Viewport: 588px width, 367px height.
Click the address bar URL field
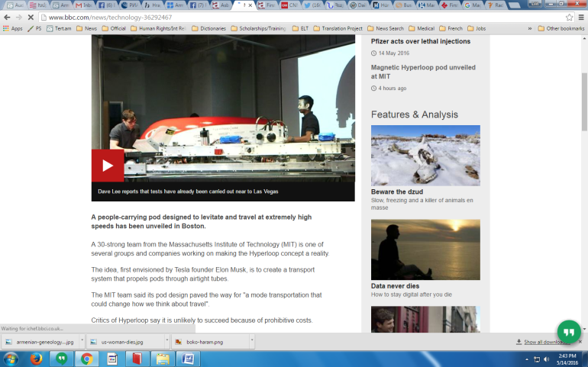(300, 18)
